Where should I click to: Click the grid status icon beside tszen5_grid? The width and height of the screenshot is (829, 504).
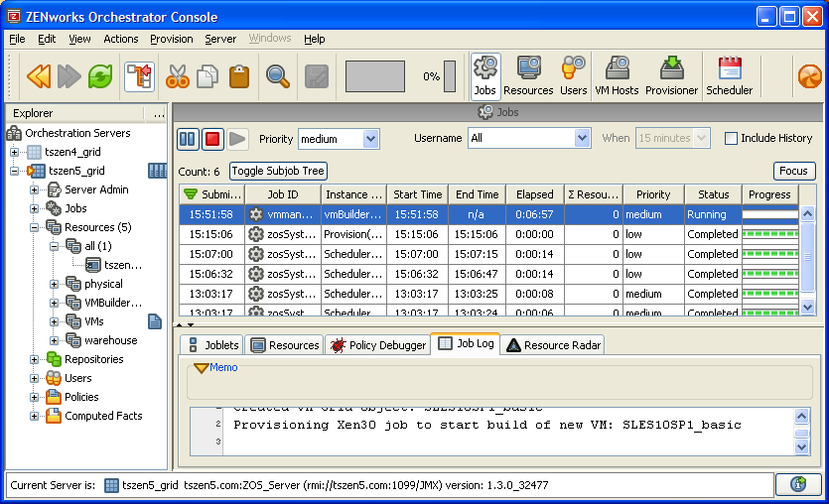click(x=157, y=171)
